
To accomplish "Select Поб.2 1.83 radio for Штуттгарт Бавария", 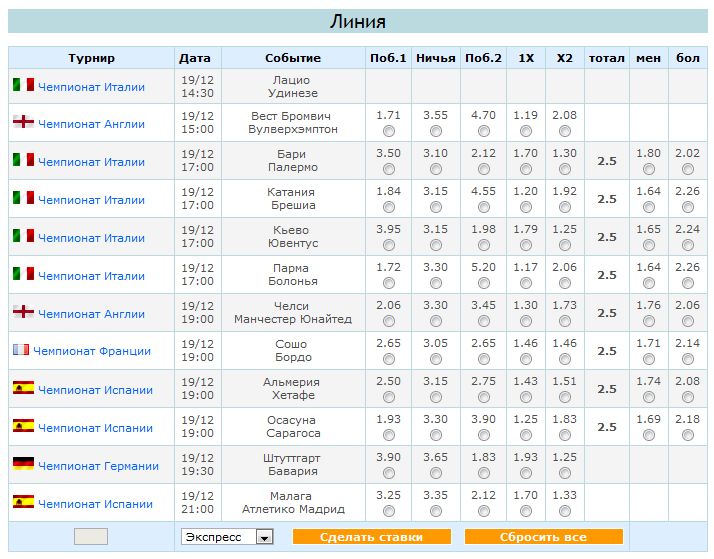I will (x=484, y=473).
